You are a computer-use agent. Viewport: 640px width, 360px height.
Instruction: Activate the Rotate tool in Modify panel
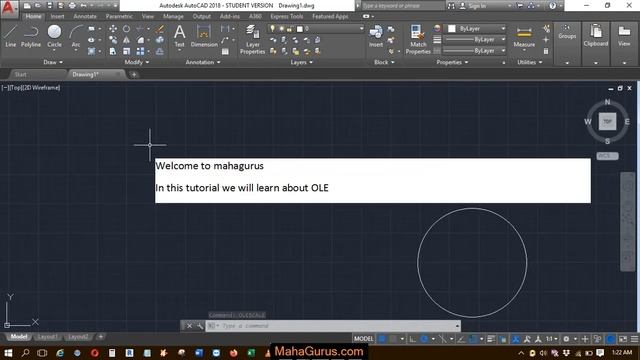point(127,29)
